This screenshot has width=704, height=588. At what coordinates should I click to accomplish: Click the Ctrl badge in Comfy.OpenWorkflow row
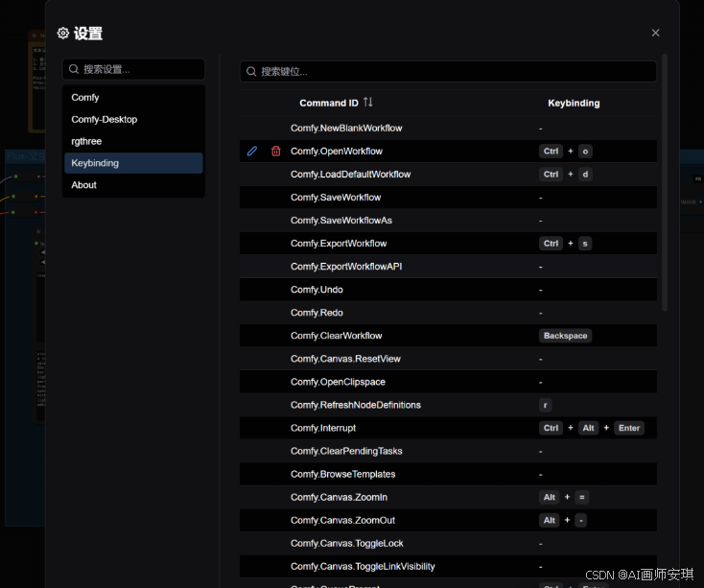551,152
